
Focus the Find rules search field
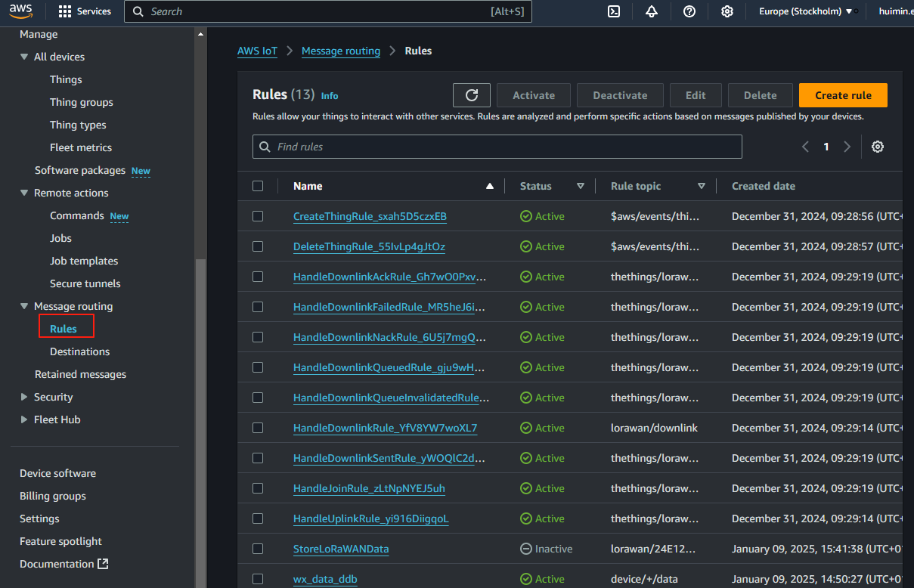tap(497, 147)
